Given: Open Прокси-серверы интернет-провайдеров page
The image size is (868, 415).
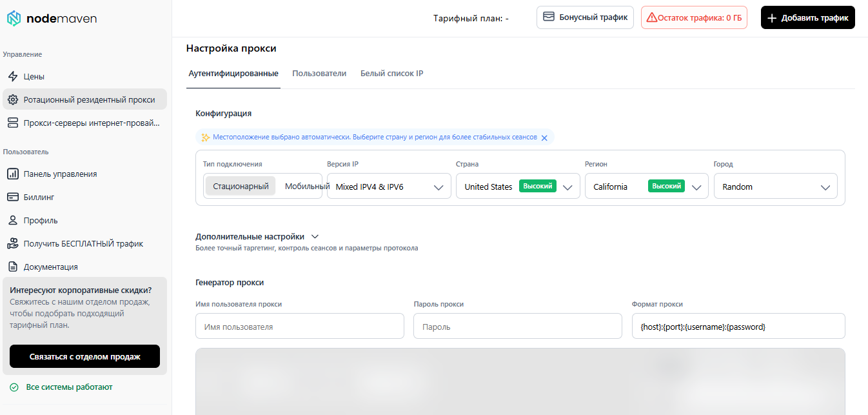Looking at the screenshot, I should (x=84, y=123).
